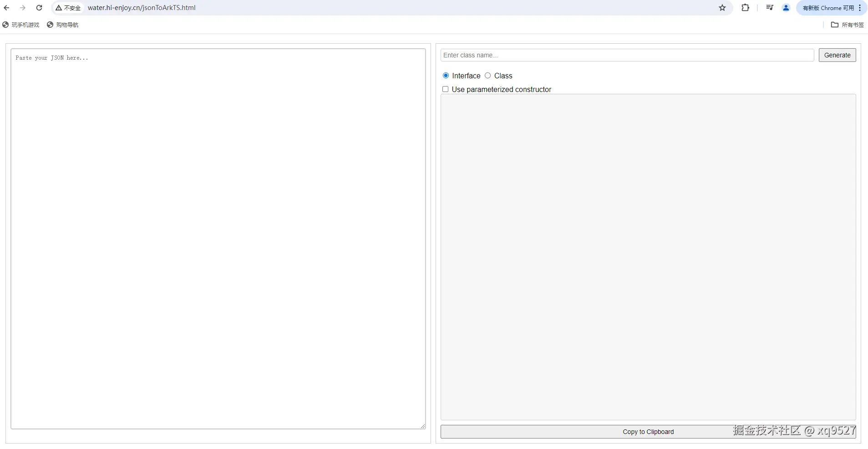Bookmark this page with the star icon

[x=722, y=8]
